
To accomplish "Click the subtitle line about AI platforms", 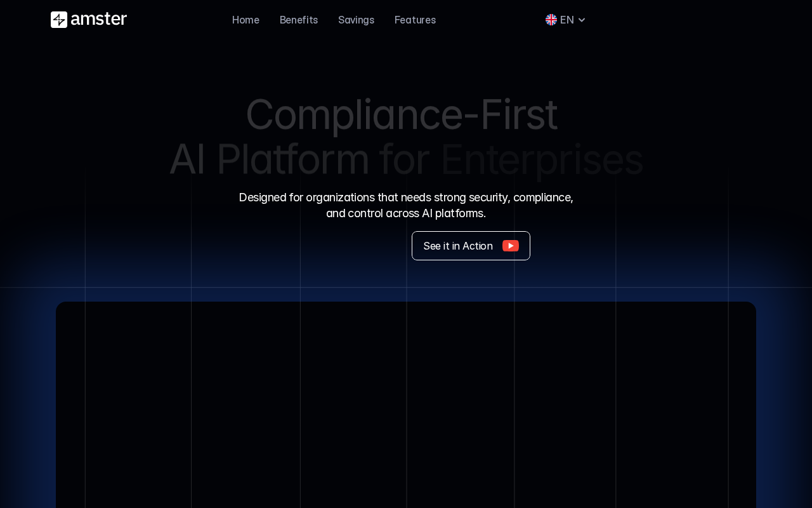I will 406,213.
